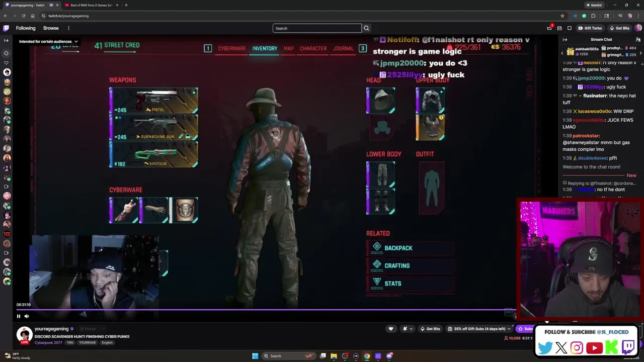Viewport: 644px width, 362px height.
Task: Click the purple Subscribe button
Action: pyautogui.click(x=525, y=329)
